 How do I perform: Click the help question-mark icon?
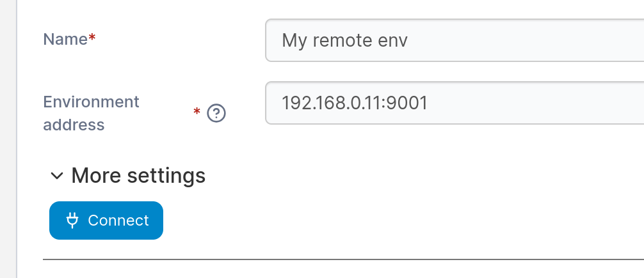217,114
